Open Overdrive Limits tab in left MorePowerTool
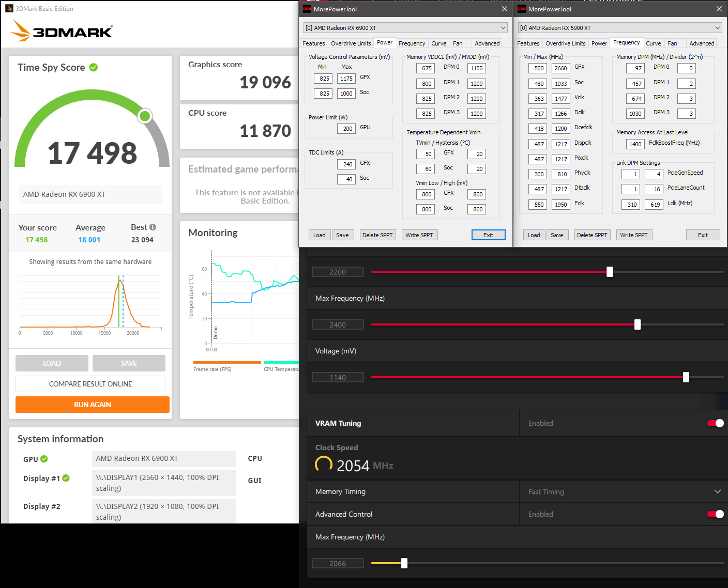 [351, 43]
